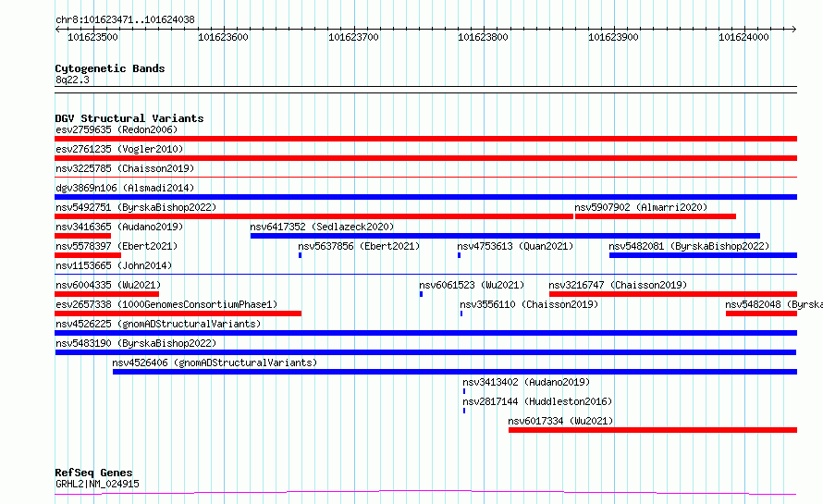Click the 101623700 ruler position
Screen dimensions: 823x504
(353, 37)
